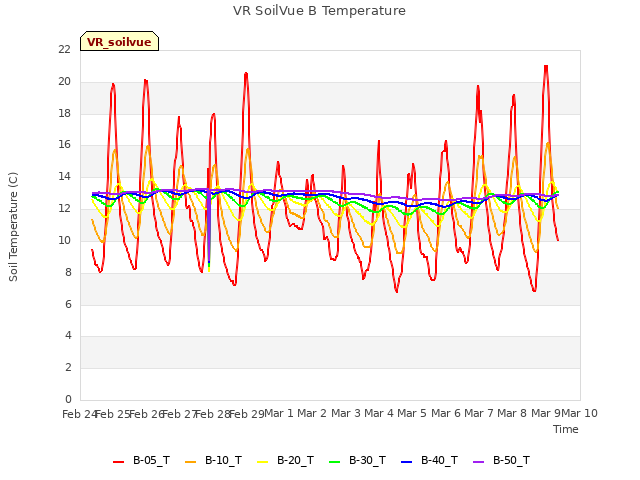Click the 0 y-axis tick label
This screenshot has width=640, height=480.
68,399
